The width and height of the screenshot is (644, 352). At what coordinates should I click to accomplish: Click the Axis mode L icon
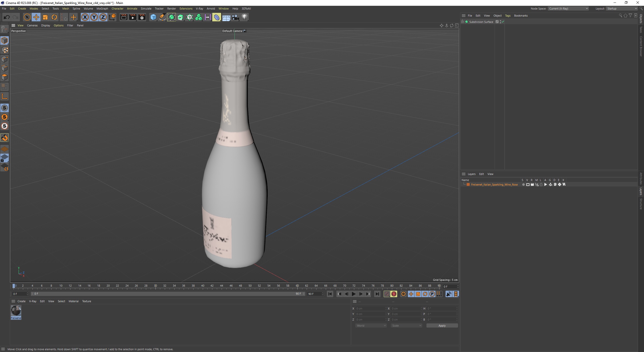(x=5, y=96)
